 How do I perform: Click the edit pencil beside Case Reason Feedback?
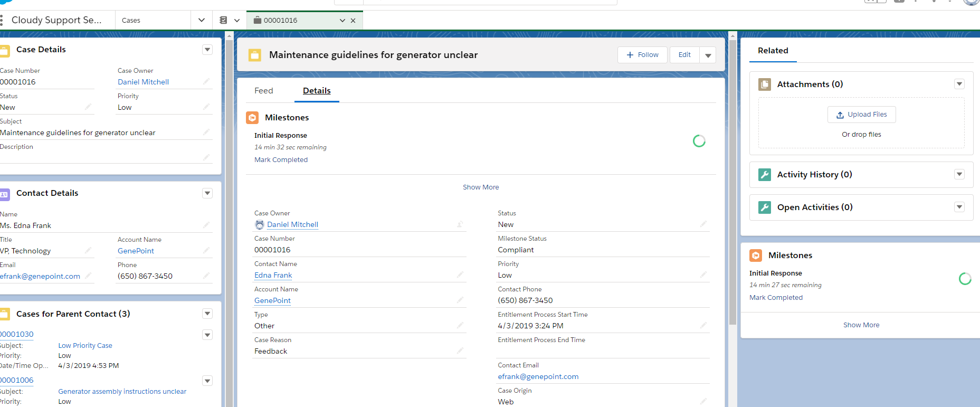point(460,351)
